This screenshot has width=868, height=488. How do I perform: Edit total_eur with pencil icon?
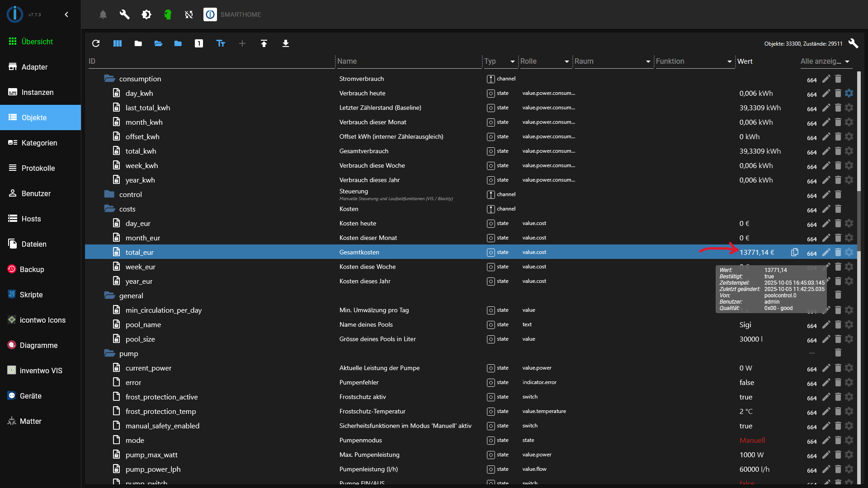[x=826, y=252]
